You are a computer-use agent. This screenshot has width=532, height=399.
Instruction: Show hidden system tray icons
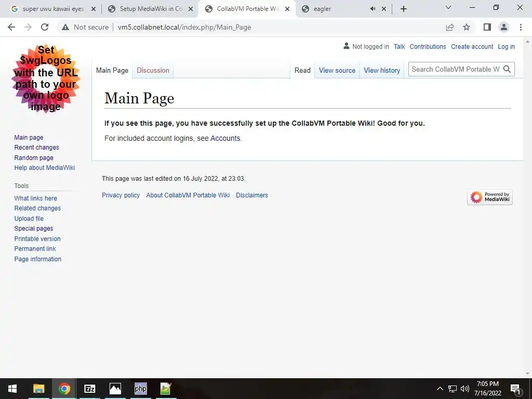tap(440, 389)
